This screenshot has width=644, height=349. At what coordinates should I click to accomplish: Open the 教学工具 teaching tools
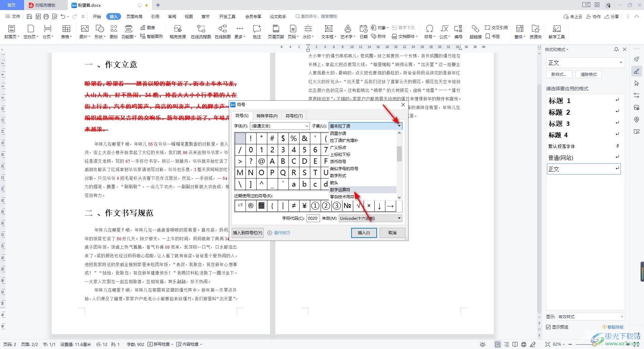pos(557,32)
